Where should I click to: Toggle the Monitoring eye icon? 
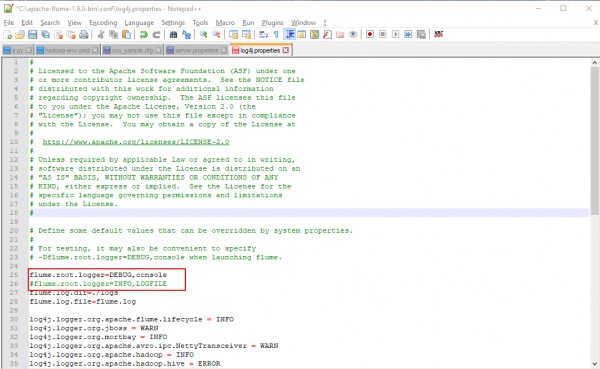pyautogui.click(x=353, y=35)
